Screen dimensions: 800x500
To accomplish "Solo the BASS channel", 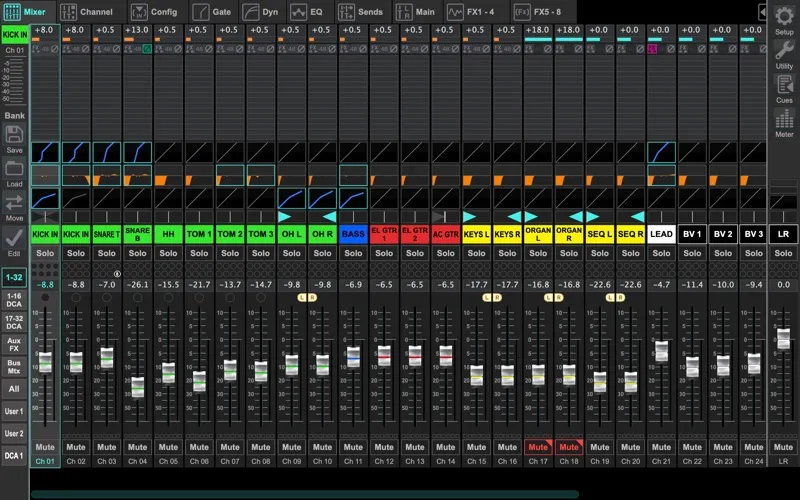I will [x=353, y=253].
